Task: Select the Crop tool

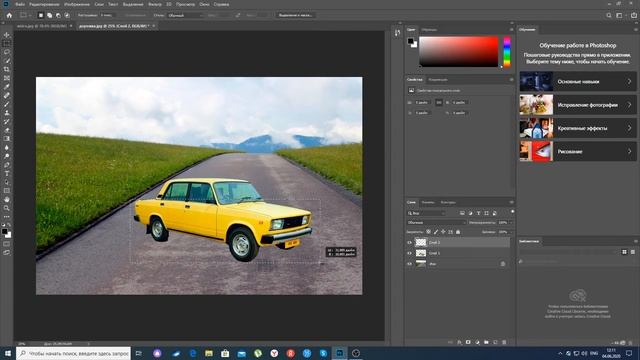Action: tap(7, 69)
